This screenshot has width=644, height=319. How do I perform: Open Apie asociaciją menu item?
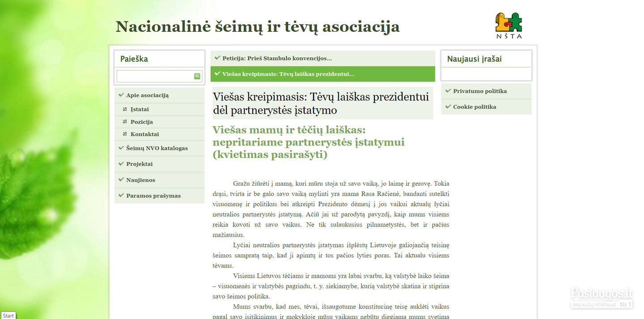click(159, 95)
